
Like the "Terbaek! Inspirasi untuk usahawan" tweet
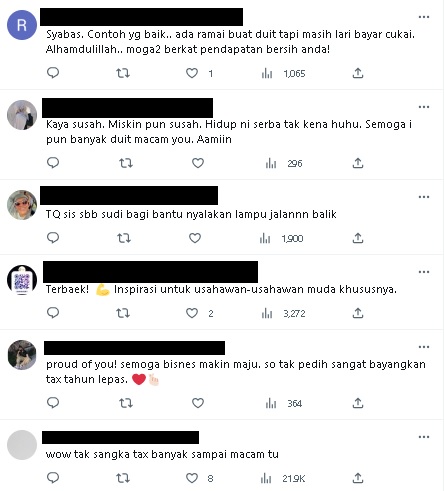(192, 313)
